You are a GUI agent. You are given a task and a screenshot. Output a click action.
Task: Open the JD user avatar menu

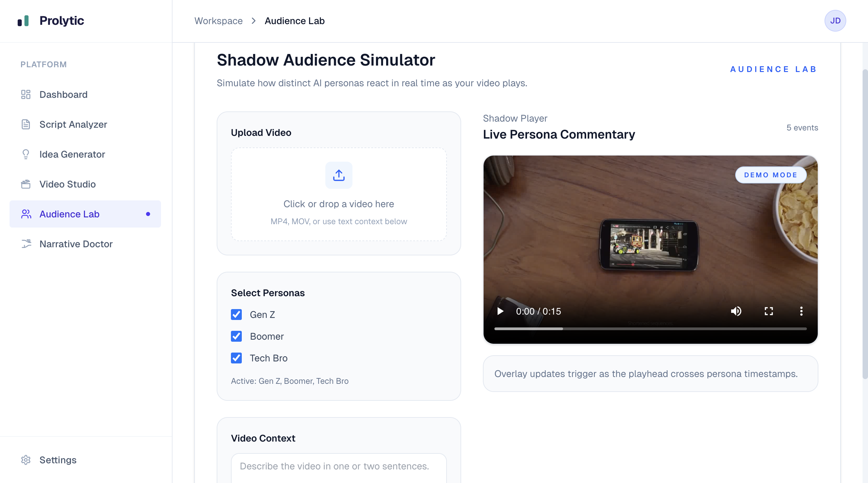point(835,21)
